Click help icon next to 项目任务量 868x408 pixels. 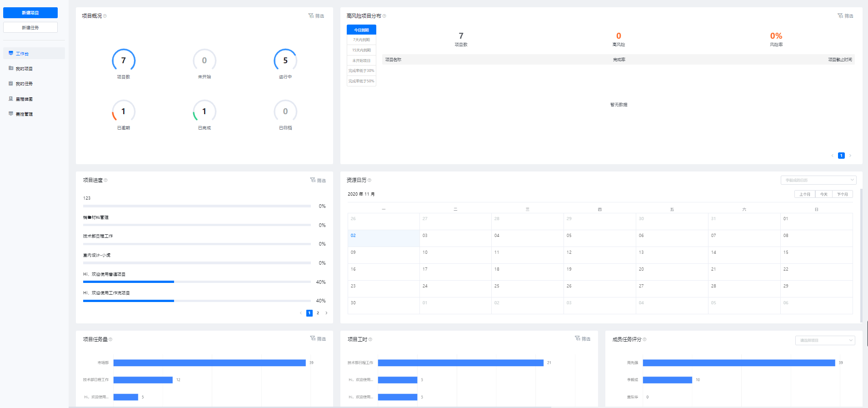[x=110, y=339]
